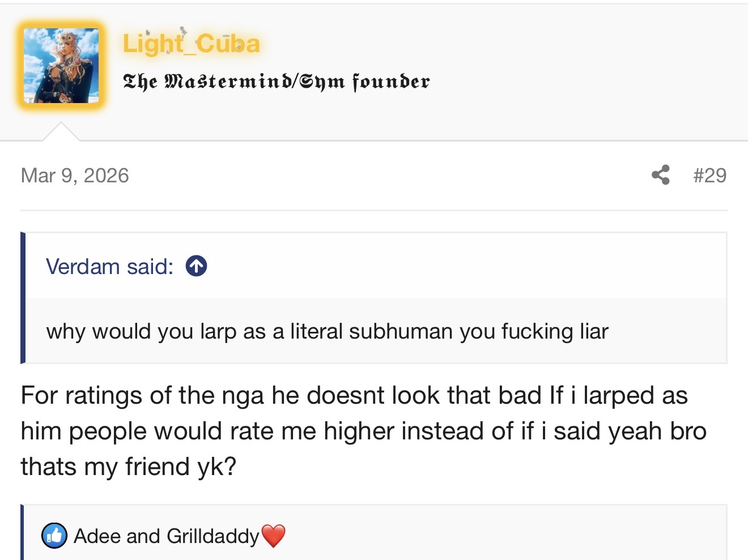The image size is (748, 560).
Task: Expand the quoted text from Verdam
Action: 327,331
